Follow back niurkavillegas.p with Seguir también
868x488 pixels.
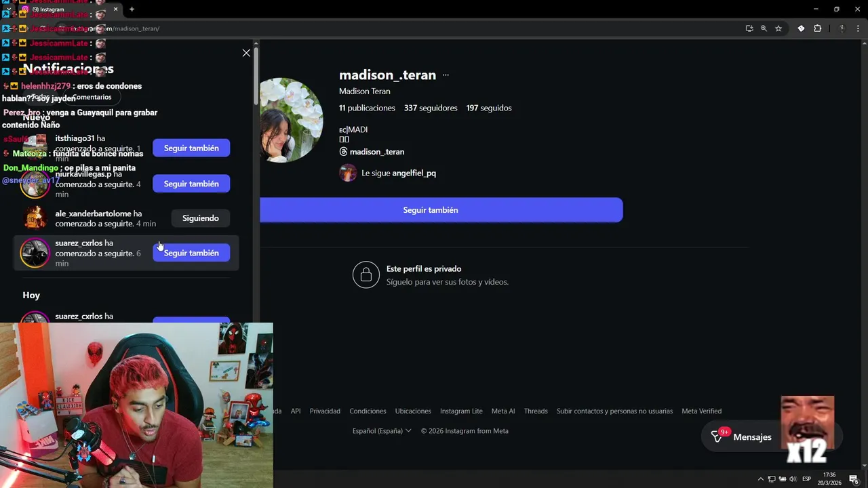click(x=191, y=184)
